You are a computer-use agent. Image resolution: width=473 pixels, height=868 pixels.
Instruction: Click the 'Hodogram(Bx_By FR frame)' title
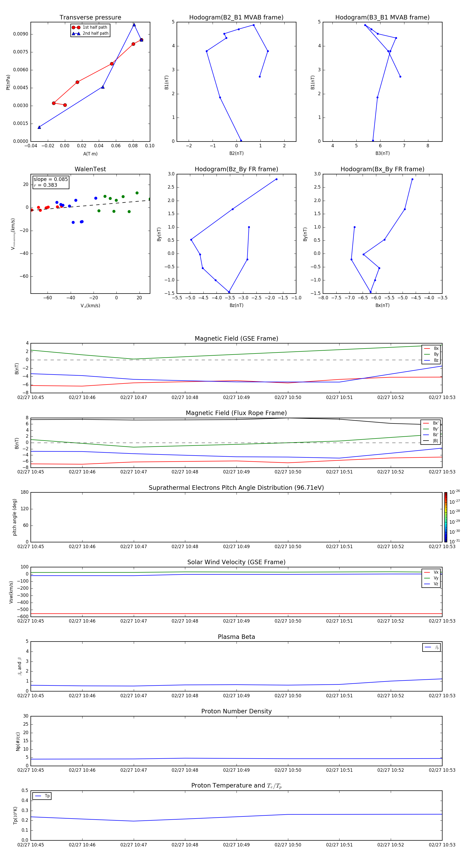(x=382, y=169)
